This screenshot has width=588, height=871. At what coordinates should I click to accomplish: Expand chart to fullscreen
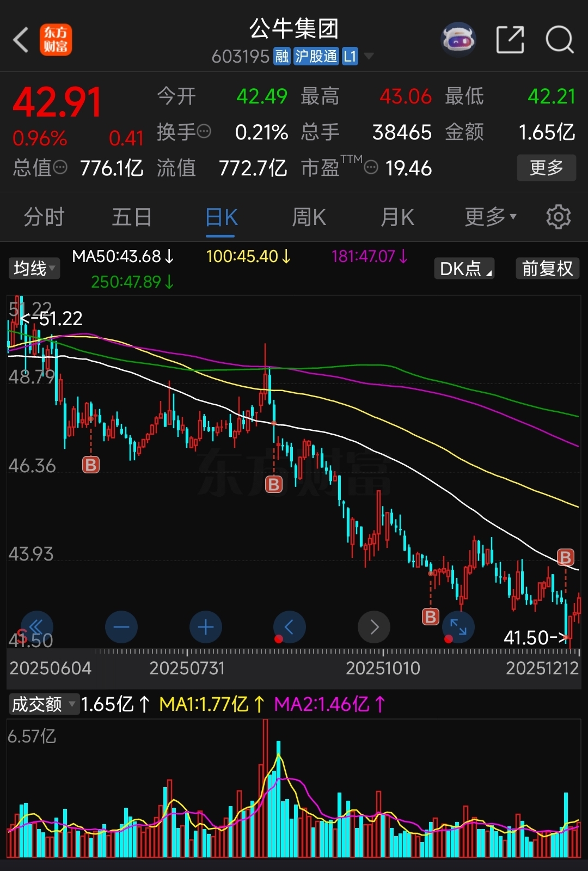458,627
